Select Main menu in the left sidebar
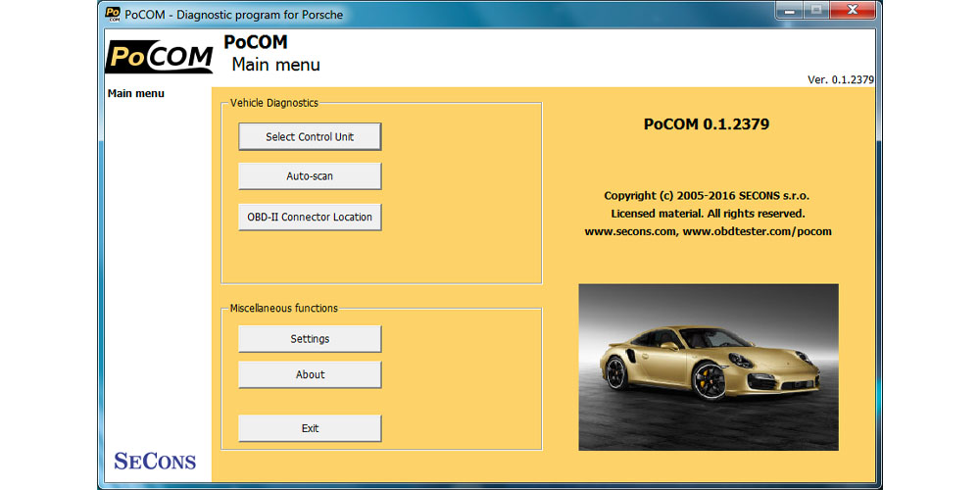 click(x=136, y=94)
